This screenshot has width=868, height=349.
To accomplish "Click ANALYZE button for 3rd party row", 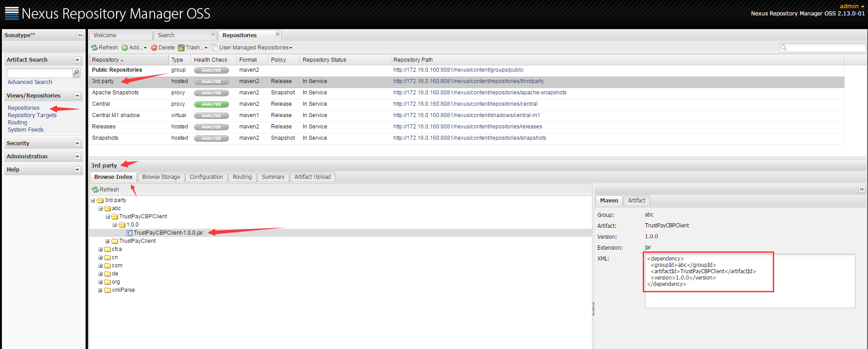I will click(211, 82).
